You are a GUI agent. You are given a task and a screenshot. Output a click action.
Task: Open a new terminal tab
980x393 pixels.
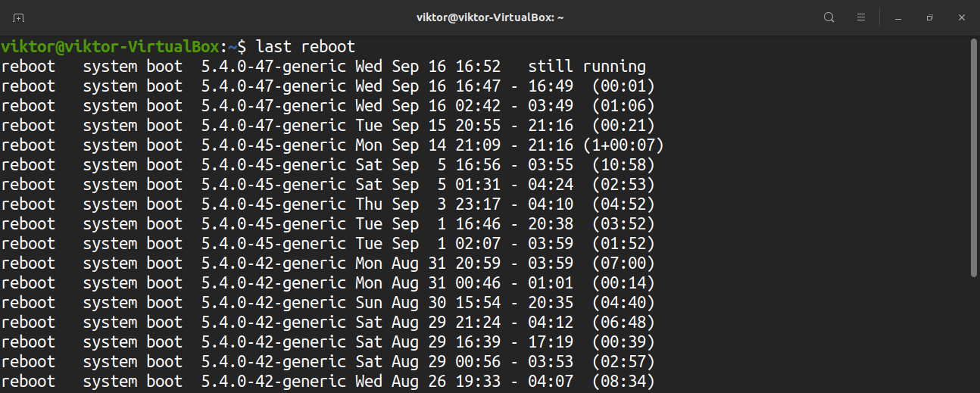point(18,17)
